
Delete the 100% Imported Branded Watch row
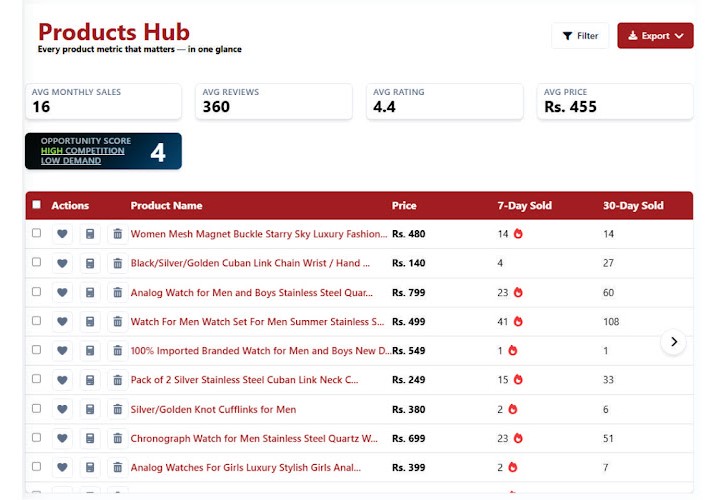click(118, 351)
